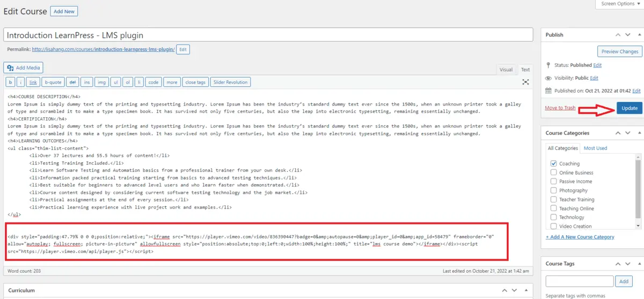Select the All Categories tab
This screenshot has height=299, width=644.
562,148
